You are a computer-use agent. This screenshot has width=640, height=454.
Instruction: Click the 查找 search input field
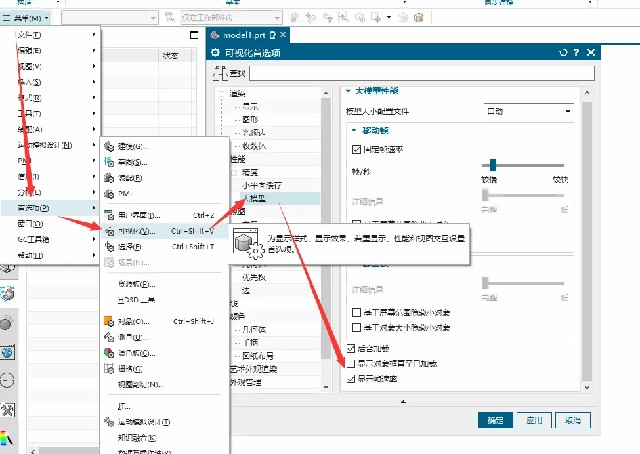pyautogui.click(x=420, y=73)
